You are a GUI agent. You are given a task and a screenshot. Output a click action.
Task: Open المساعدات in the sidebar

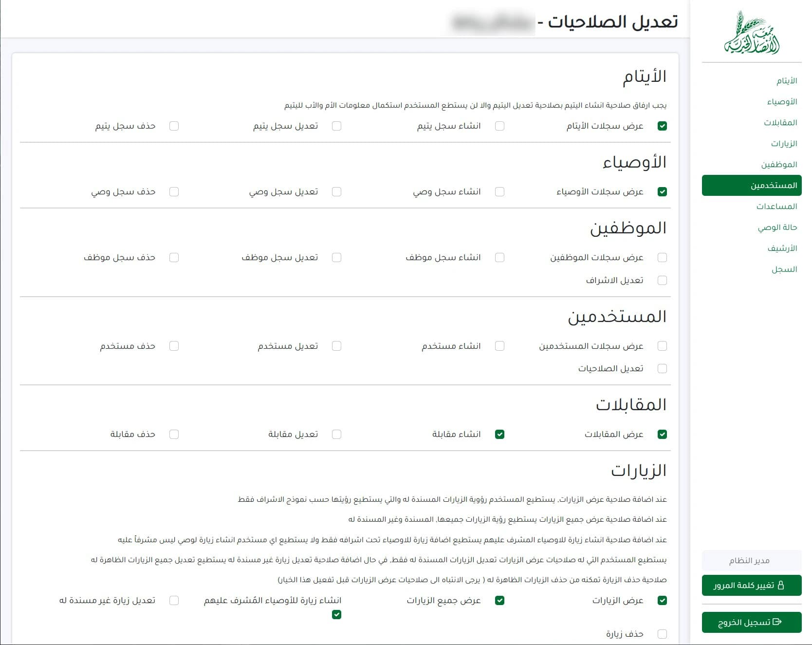[776, 207]
